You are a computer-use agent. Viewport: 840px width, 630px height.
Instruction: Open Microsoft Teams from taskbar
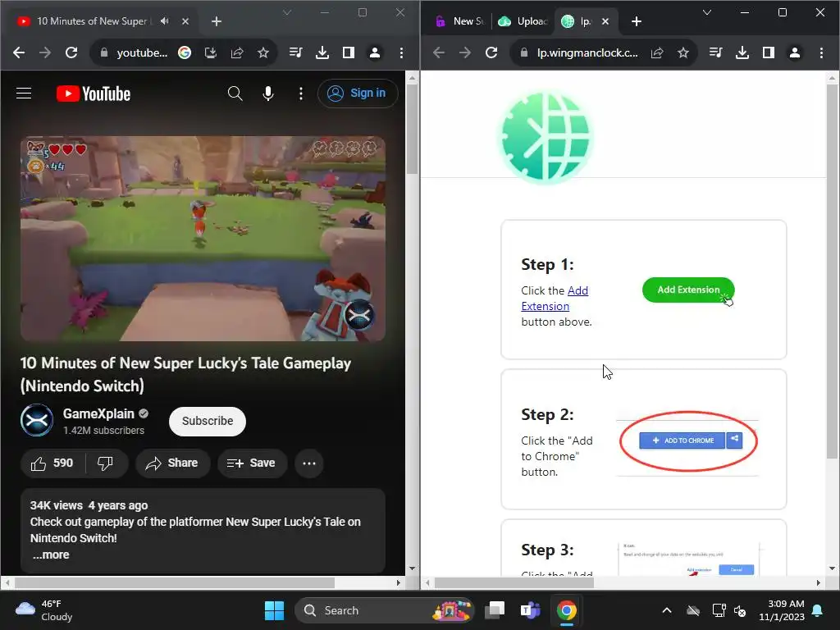click(531, 610)
